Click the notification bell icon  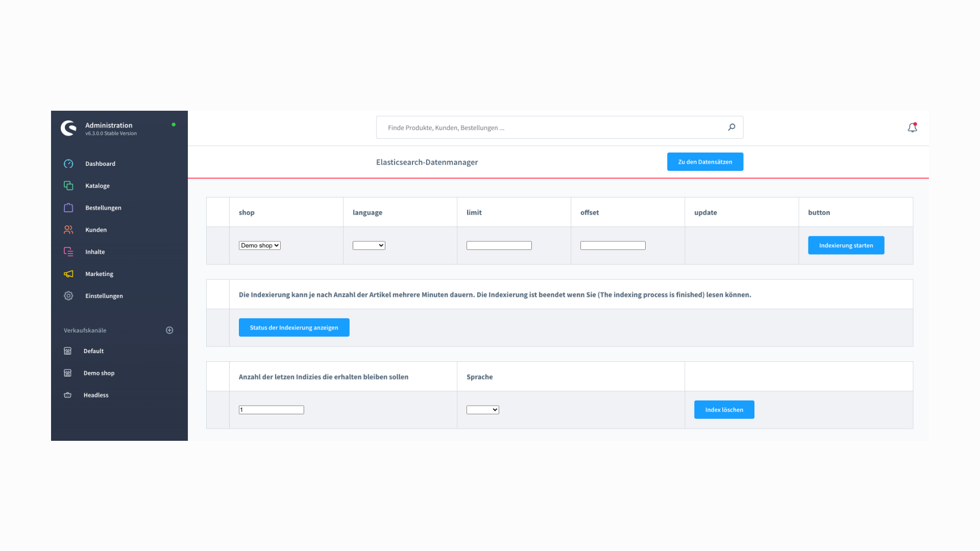point(912,128)
